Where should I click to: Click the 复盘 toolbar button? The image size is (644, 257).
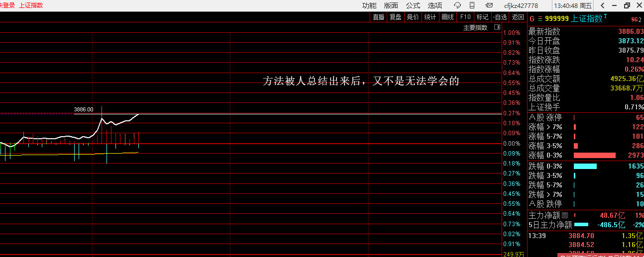tap(396, 17)
